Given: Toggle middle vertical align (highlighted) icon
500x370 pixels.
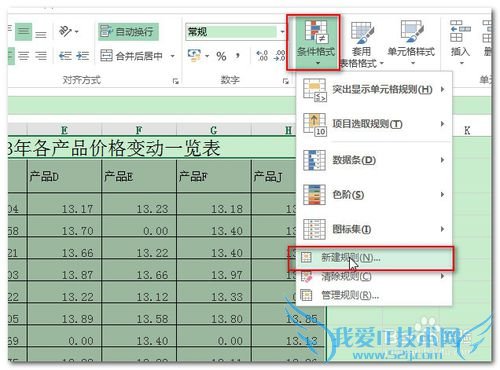Looking at the screenshot, I should 23,32.
